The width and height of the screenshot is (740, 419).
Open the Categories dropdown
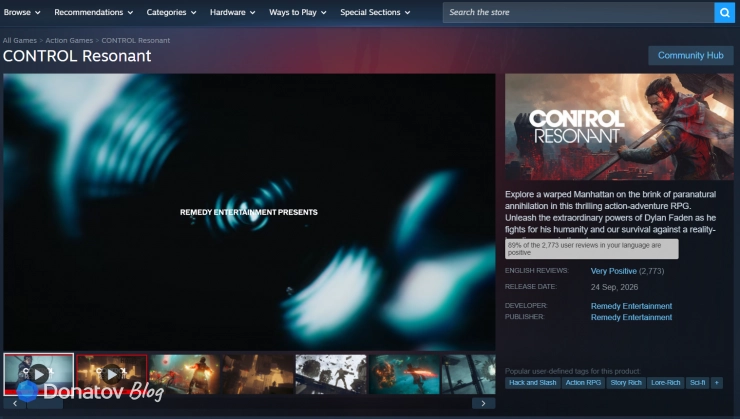click(171, 12)
